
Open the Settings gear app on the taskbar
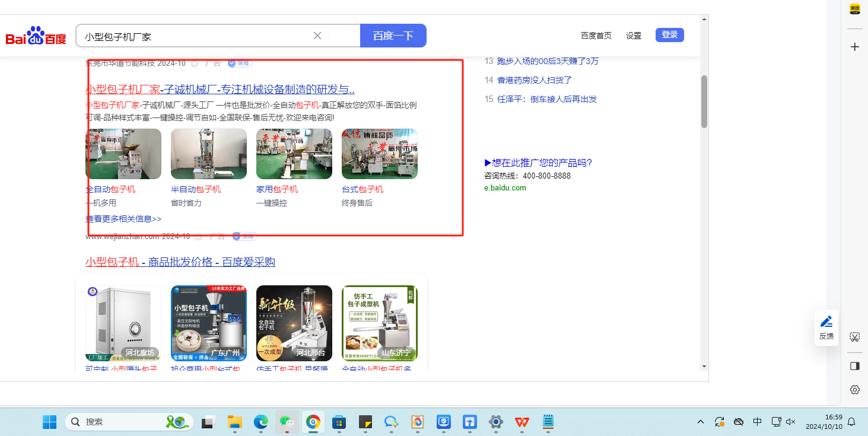pyautogui.click(x=496, y=422)
